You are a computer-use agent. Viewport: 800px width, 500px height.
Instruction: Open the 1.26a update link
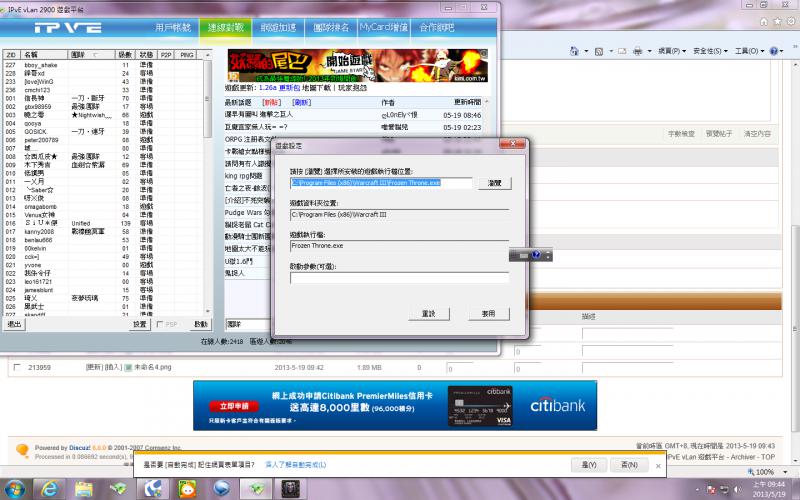(x=268, y=88)
